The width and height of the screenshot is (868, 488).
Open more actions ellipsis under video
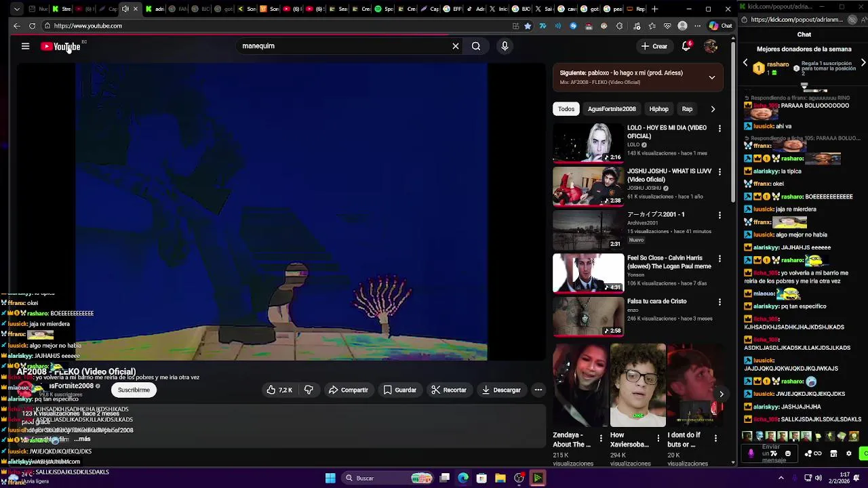(x=538, y=390)
